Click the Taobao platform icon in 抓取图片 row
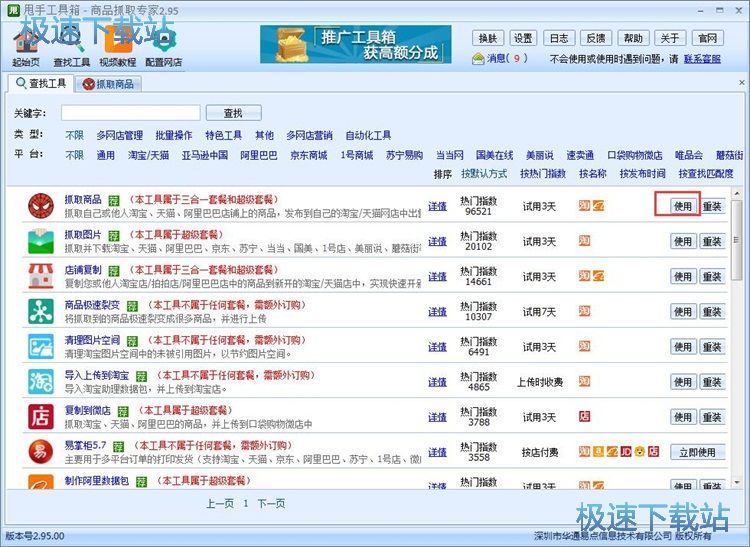This screenshot has width=750, height=547. 584,241
